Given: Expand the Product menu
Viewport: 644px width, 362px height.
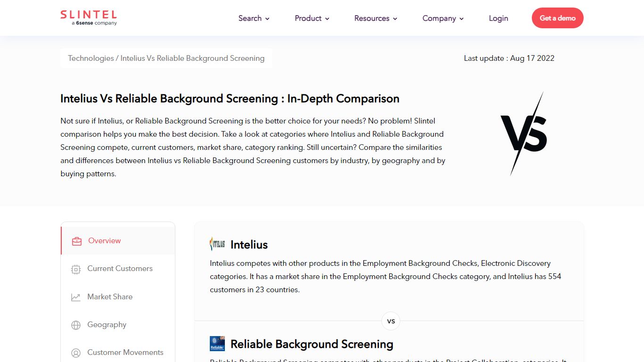Looking at the screenshot, I should (312, 18).
